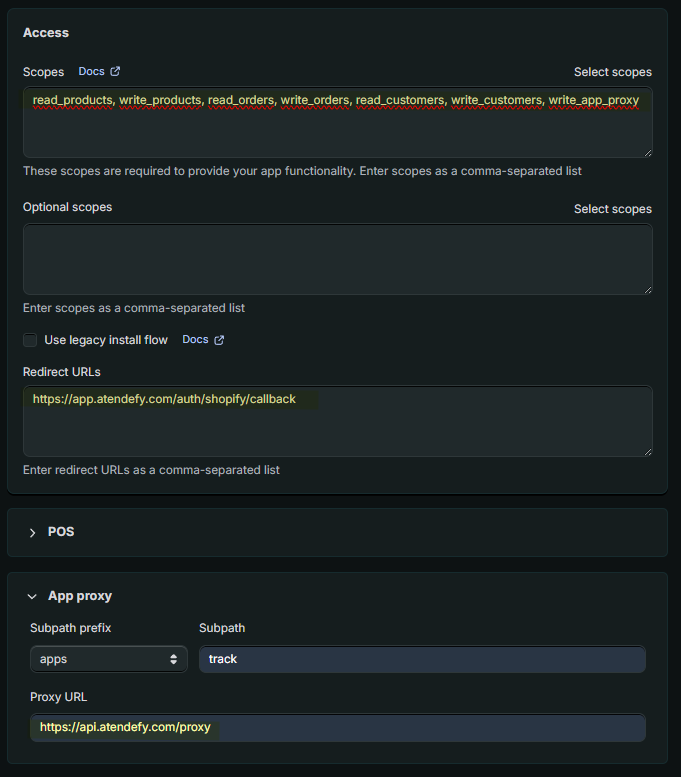Collapse the App proxy section chevron
Screen dimensions: 681x777
[32, 596]
